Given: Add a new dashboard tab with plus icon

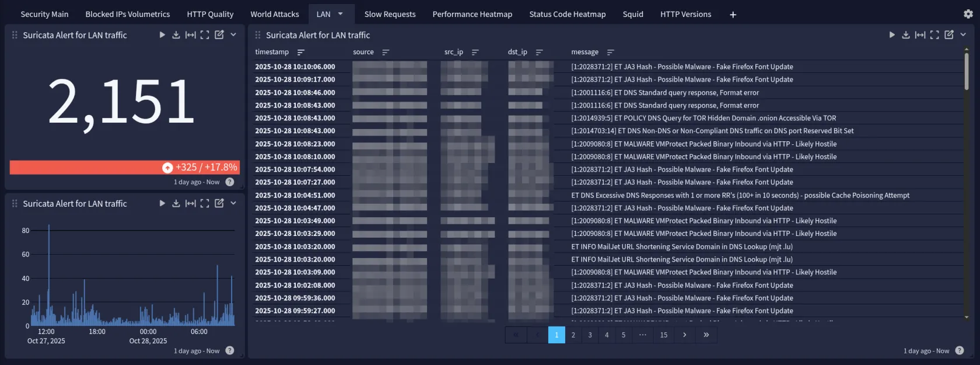Looking at the screenshot, I should (733, 15).
